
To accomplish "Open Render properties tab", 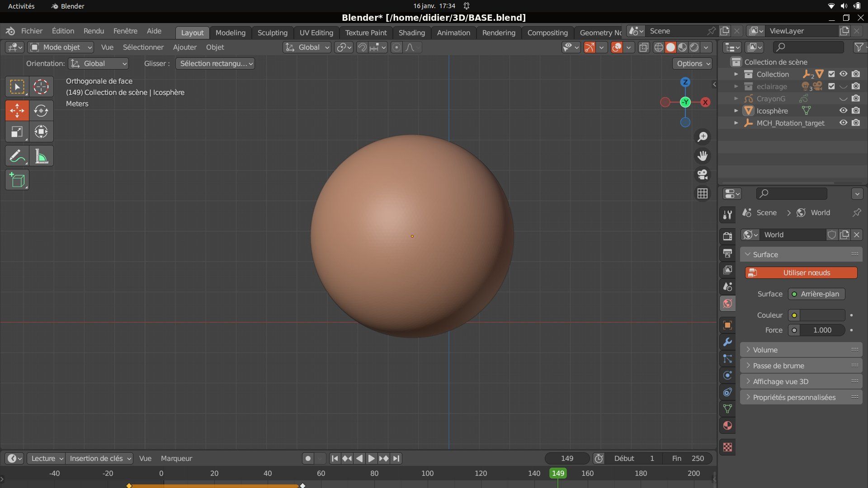I will tap(727, 236).
